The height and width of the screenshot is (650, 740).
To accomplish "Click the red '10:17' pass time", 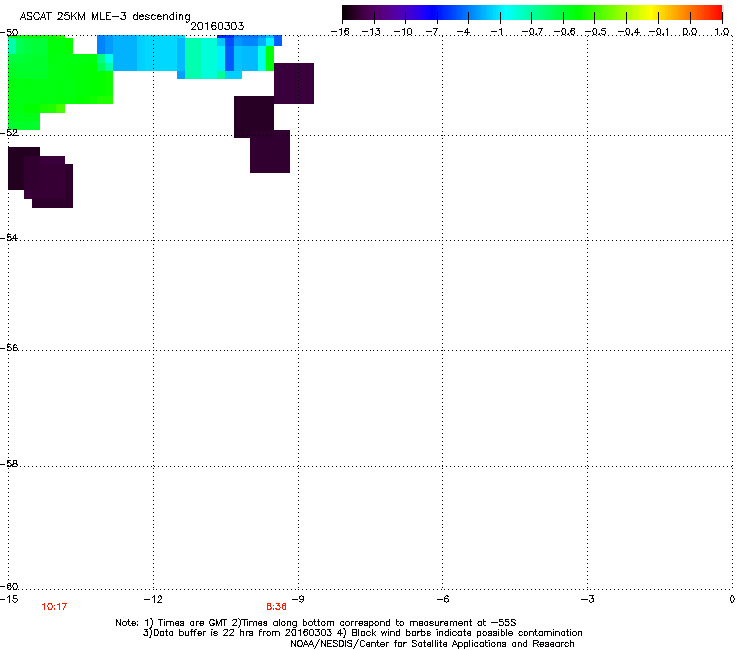I will click(54, 607).
